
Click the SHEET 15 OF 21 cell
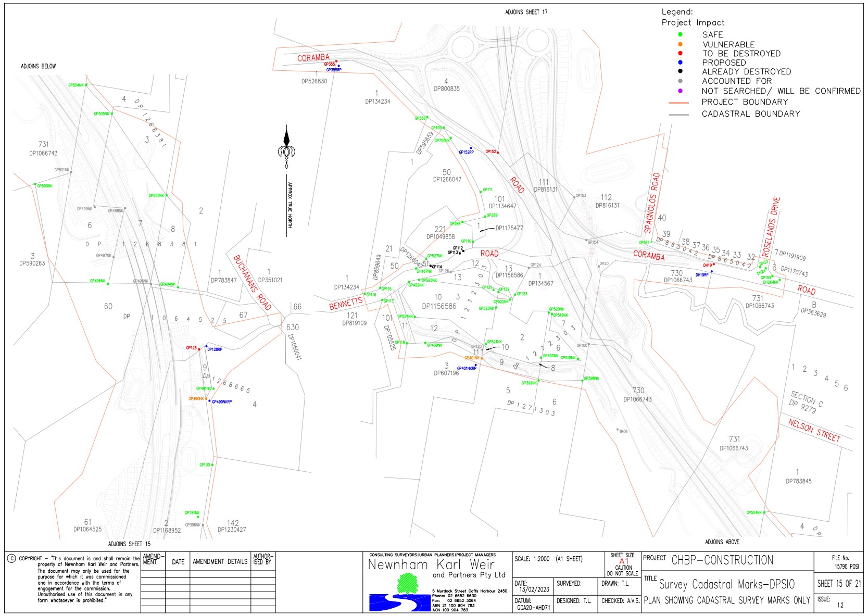click(x=838, y=584)
